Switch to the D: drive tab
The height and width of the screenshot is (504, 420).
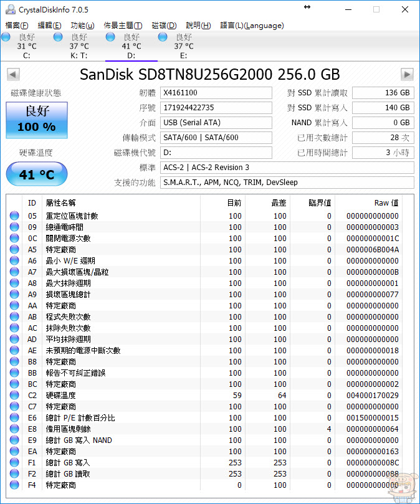tap(131, 46)
